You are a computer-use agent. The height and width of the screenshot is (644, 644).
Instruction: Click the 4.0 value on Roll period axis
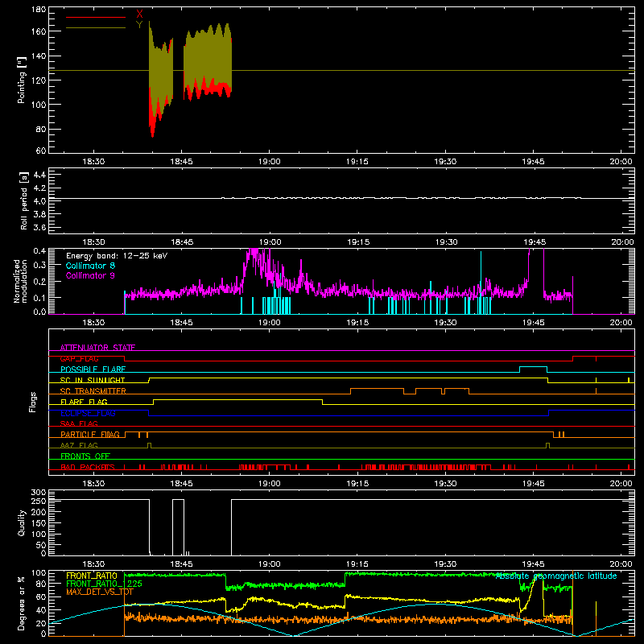point(39,201)
